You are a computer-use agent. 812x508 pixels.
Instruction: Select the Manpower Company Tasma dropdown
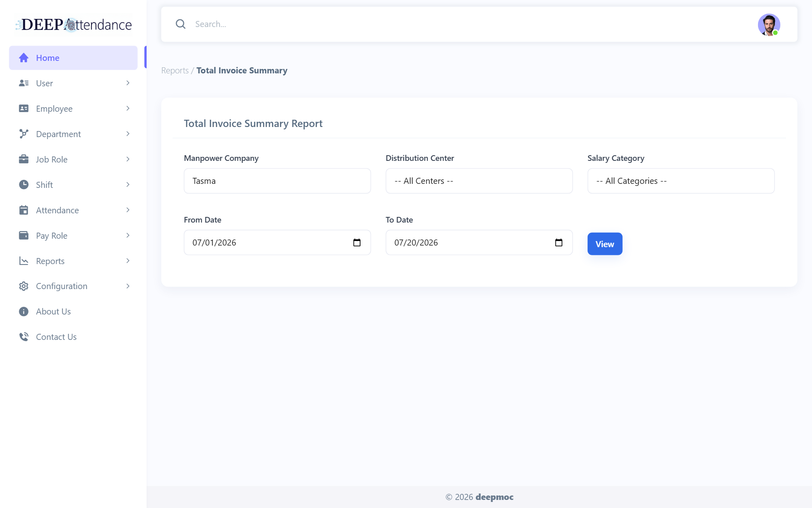tap(277, 181)
